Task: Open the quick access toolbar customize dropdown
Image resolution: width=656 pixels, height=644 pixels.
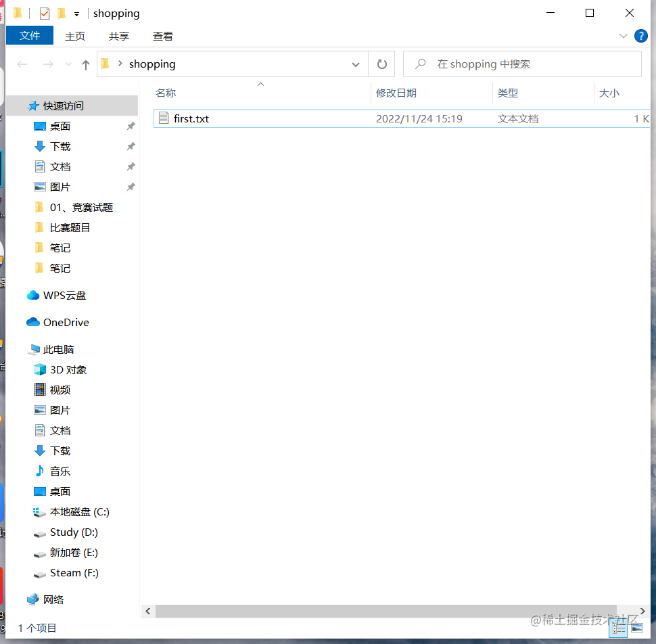Action: coord(76,13)
